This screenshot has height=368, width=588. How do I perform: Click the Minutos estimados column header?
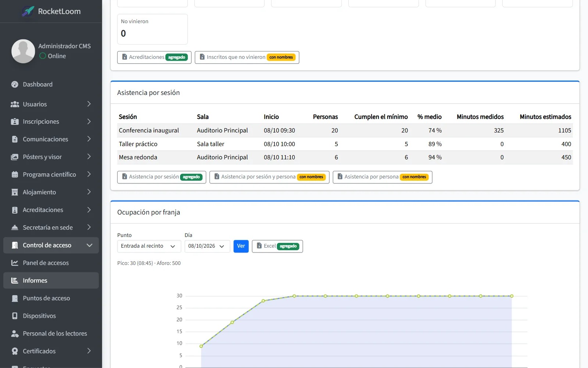pos(545,117)
